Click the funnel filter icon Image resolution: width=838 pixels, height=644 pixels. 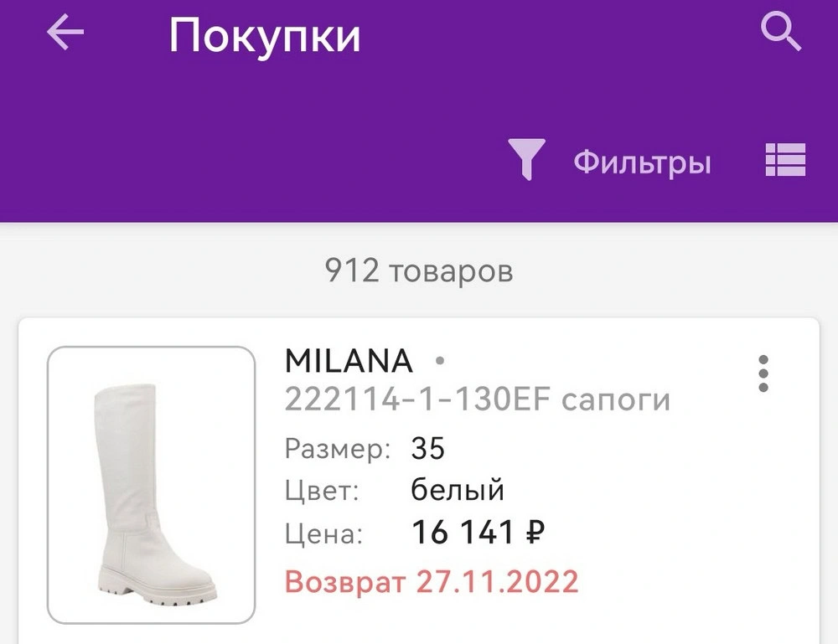pos(526,159)
